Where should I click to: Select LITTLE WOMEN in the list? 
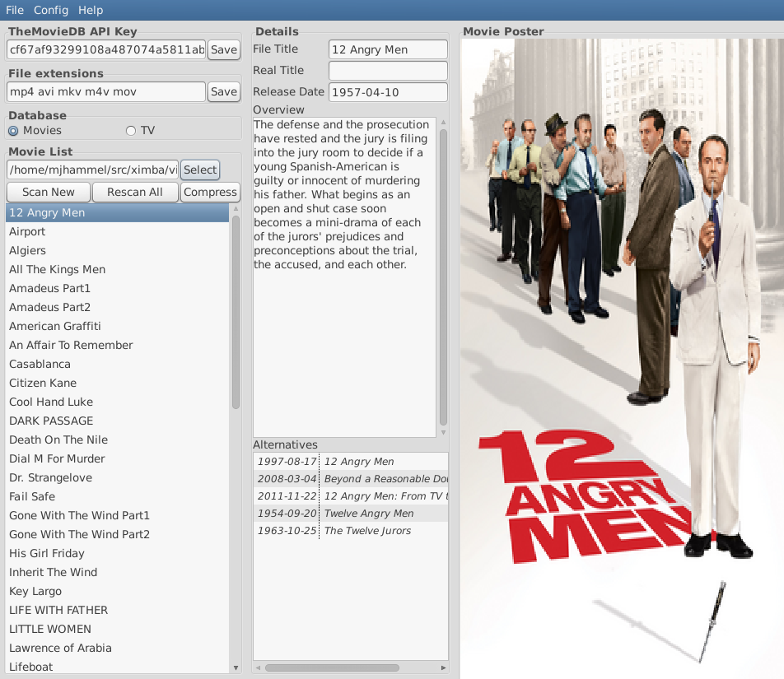click(118, 629)
